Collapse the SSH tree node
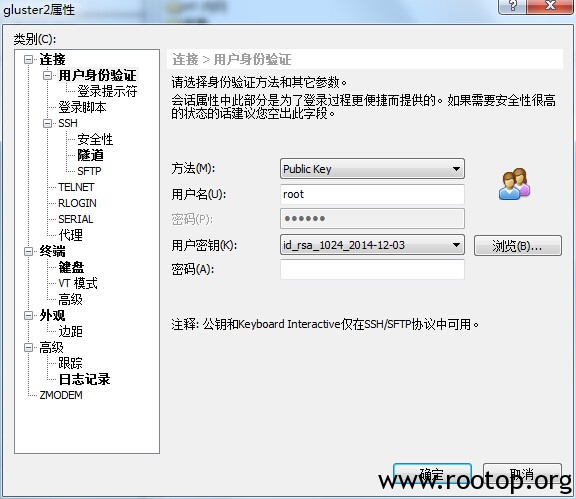This screenshot has height=499, width=576. [47, 123]
